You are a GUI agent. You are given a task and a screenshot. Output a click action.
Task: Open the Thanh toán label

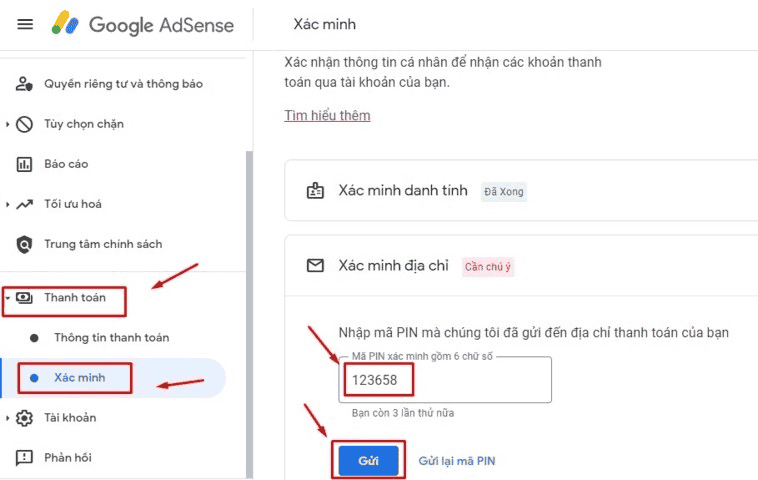[75, 298]
